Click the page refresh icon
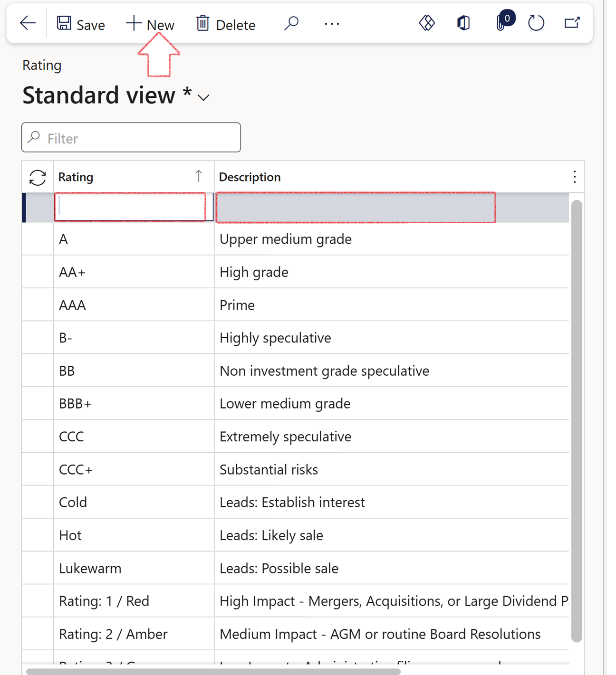 [x=536, y=23]
